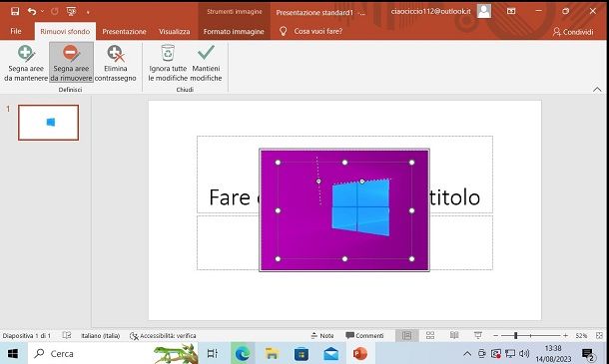
Task: Undo the last action
Action: [x=32, y=11]
